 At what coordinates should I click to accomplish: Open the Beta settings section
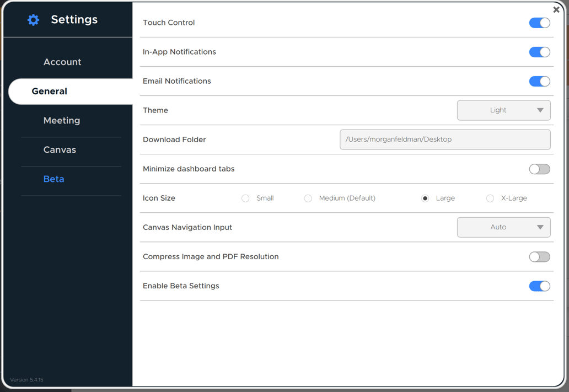[x=53, y=179]
